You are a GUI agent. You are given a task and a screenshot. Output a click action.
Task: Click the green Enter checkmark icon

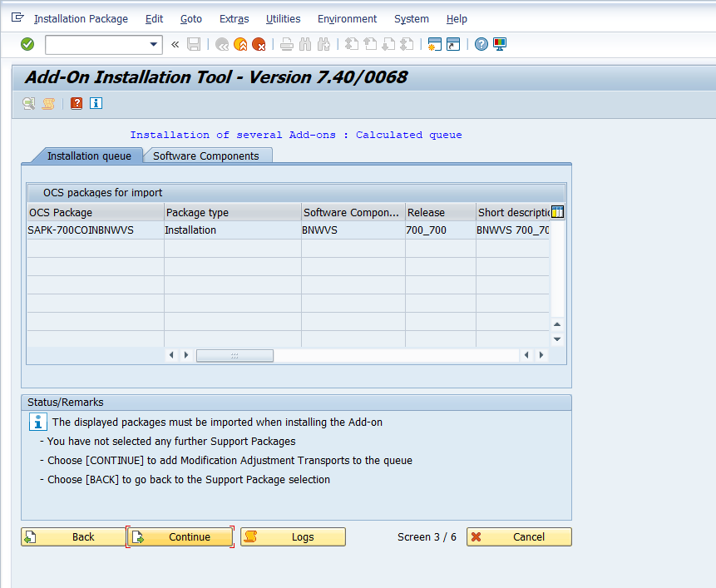pyautogui.click(x=27, y=44)
